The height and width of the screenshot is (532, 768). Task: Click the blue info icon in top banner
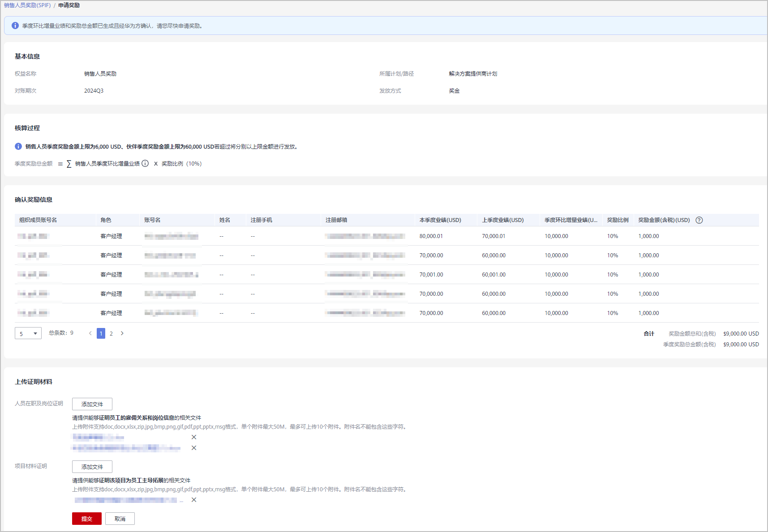coord(15,26)
